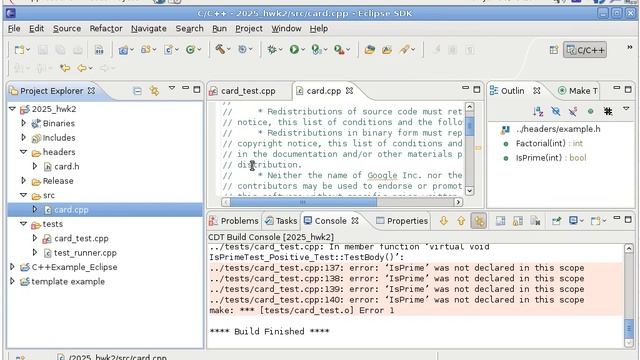Image resolution: width=640 pixels, height=360 pixels.
Task: Expand the template example project
Action: point(12,281)
